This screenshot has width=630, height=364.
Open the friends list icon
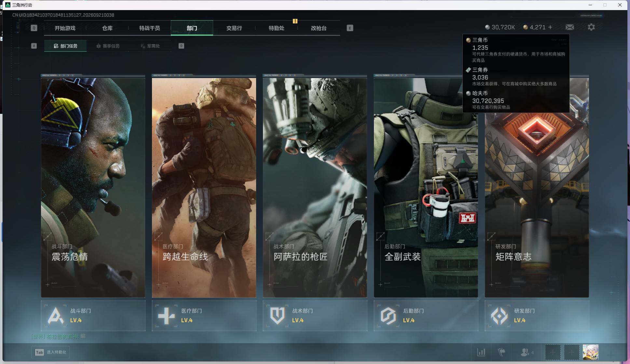525,352
